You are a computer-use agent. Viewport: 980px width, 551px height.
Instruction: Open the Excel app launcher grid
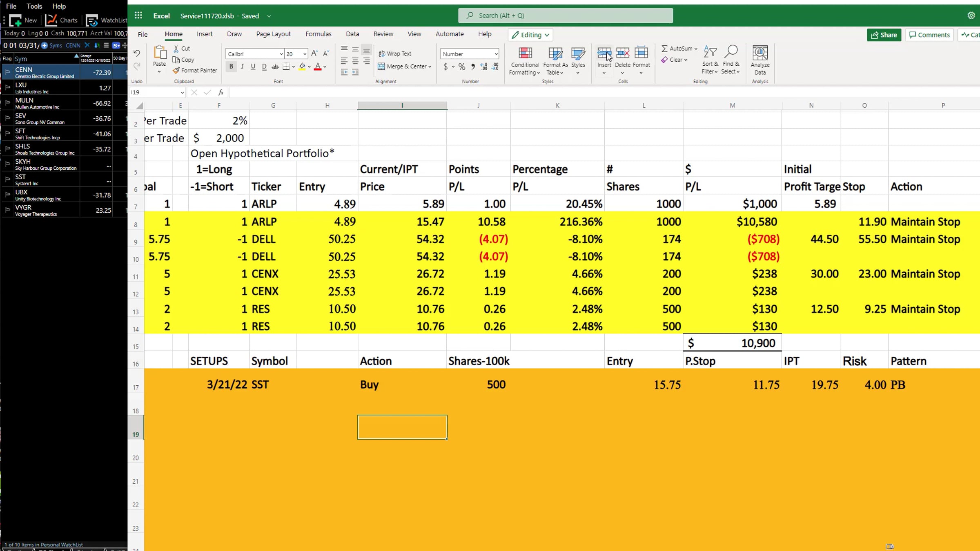138,16
